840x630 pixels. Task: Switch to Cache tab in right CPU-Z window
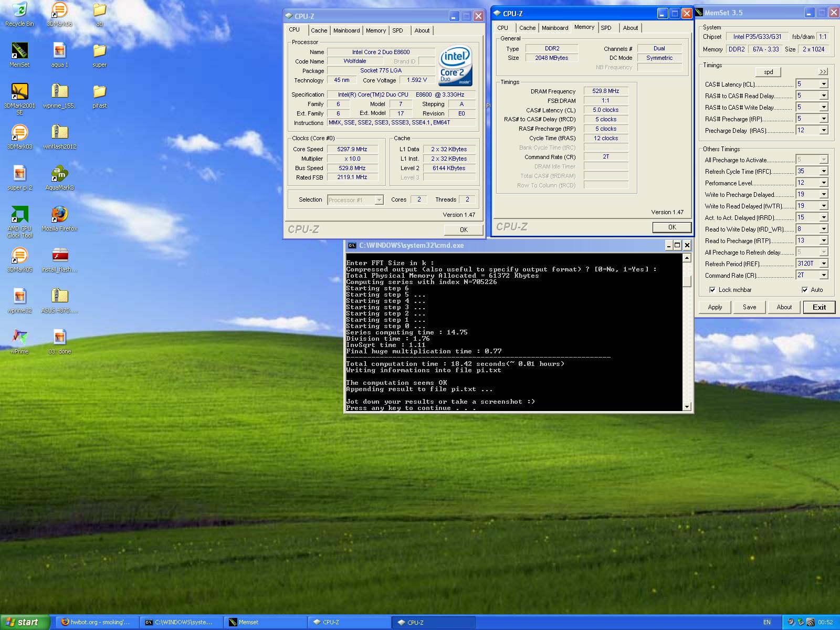coord(527,28)
